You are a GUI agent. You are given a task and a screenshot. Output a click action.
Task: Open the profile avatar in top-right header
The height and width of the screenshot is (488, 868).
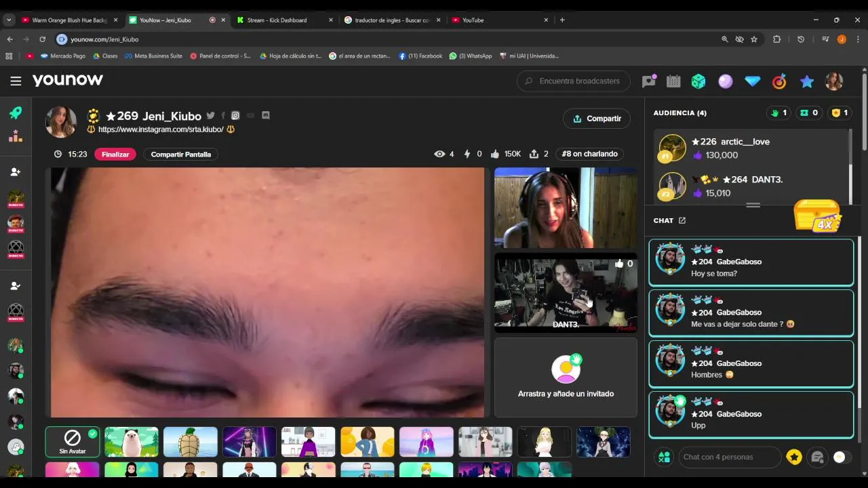pyautogui.click(x=833, y=81)
